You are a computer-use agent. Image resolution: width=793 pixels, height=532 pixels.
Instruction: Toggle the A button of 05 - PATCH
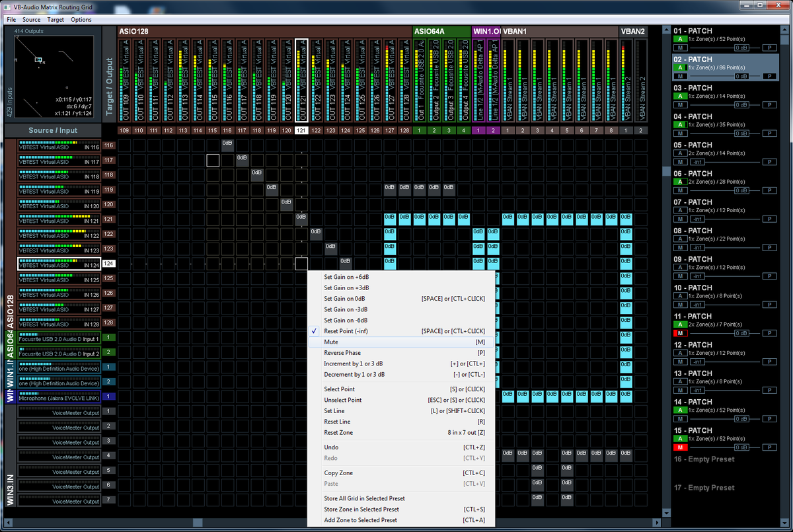pos(679,153)
